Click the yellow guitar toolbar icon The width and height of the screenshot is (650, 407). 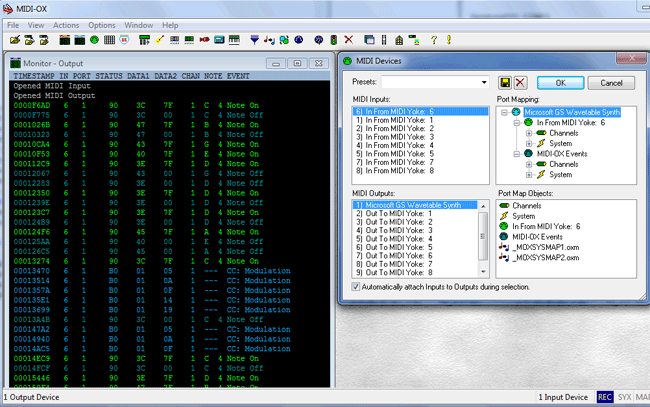point(160,40)
